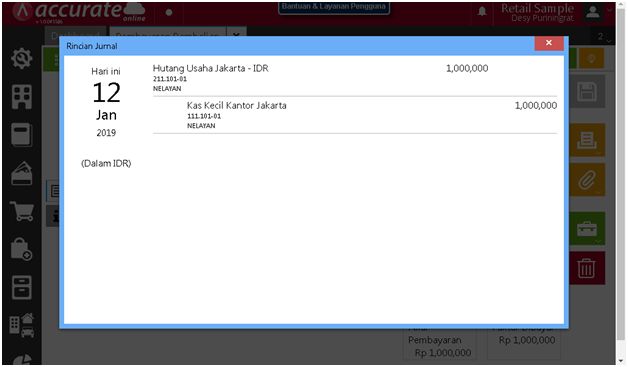Click the Hutang Usaha Jakarta - IDR account
628x367 pixels.
tap(210, 69)
